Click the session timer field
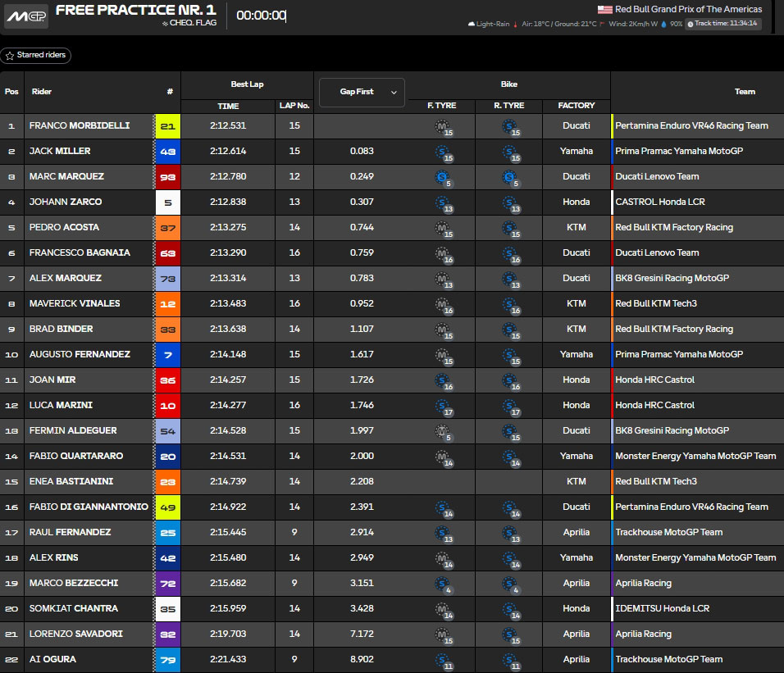 [x=261, y=16]
